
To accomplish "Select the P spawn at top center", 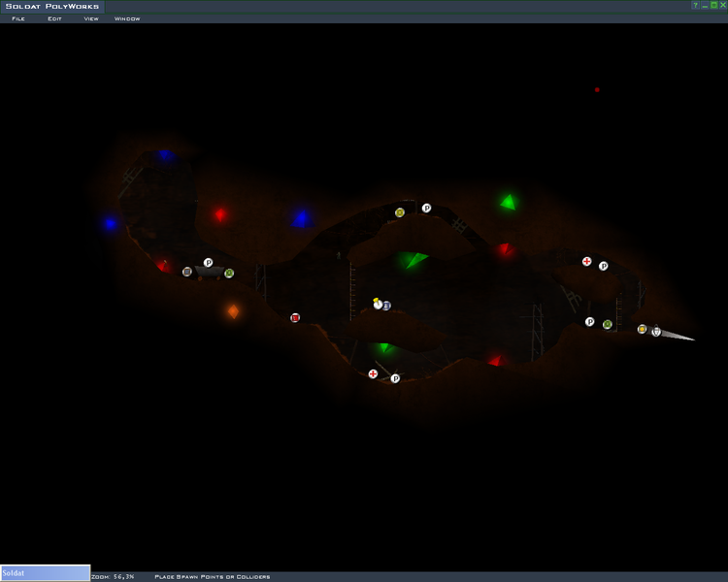I will tap(426, 208).
